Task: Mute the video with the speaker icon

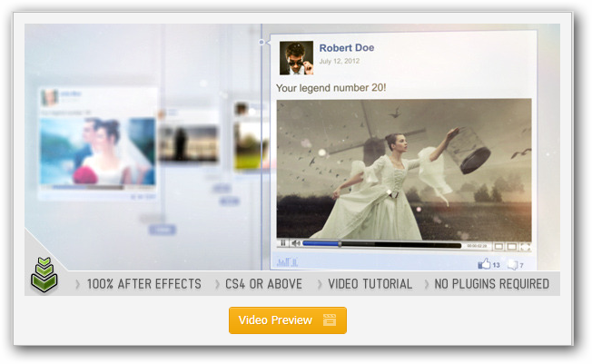Action: point(296,243)
